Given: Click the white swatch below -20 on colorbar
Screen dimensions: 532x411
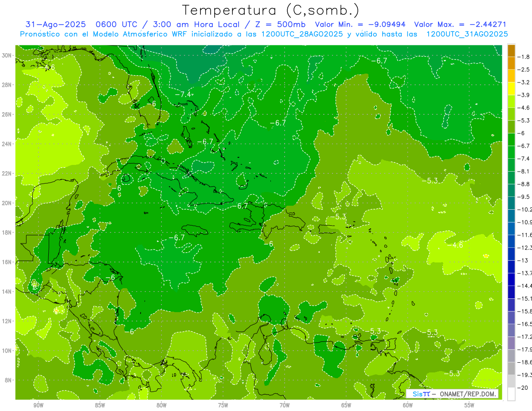Looking at the screenshot, I should point(512,394).
